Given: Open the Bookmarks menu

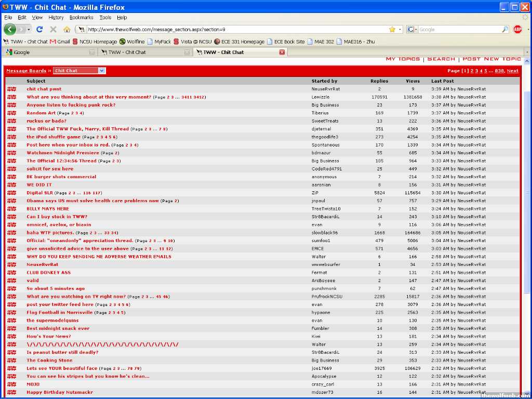Looking at the screenshot, I should (81, 17).
